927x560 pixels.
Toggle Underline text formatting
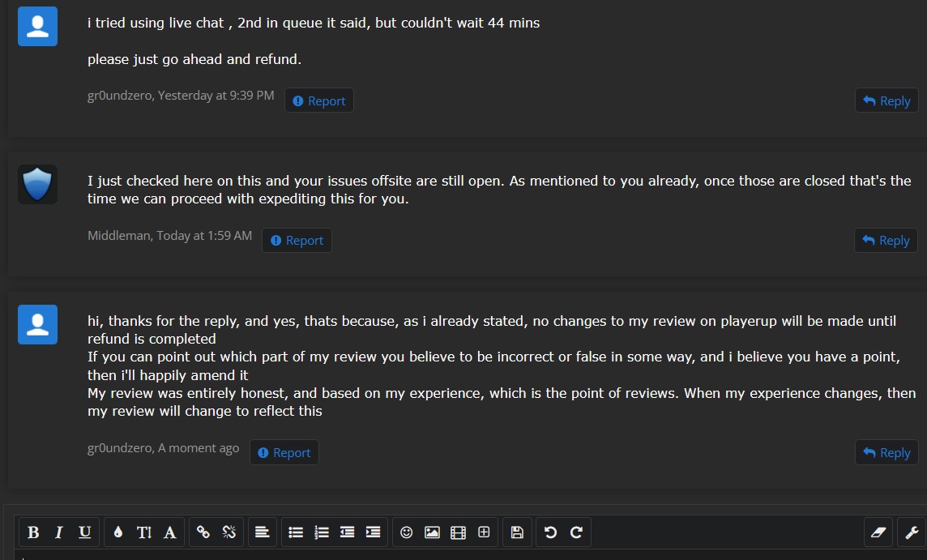[x=84, y=532]
